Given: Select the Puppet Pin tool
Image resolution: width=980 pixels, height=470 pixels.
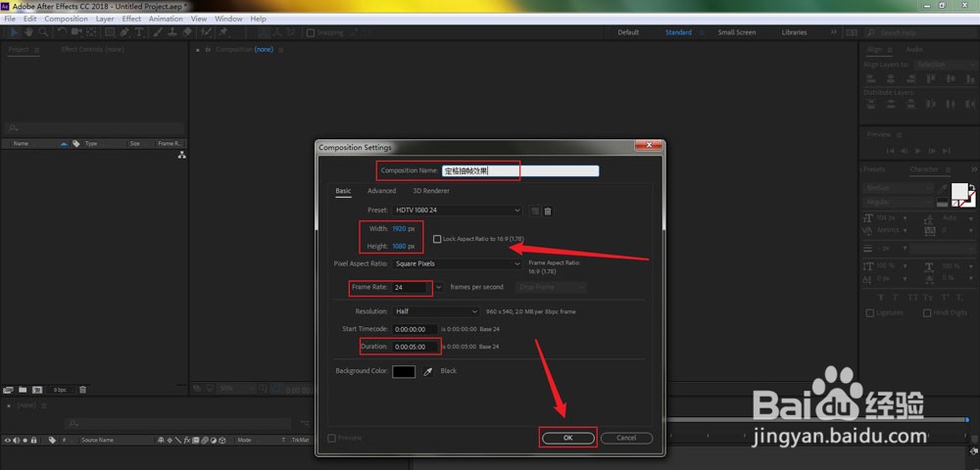Looking at the screenshot, I should (x=223, y=32).
